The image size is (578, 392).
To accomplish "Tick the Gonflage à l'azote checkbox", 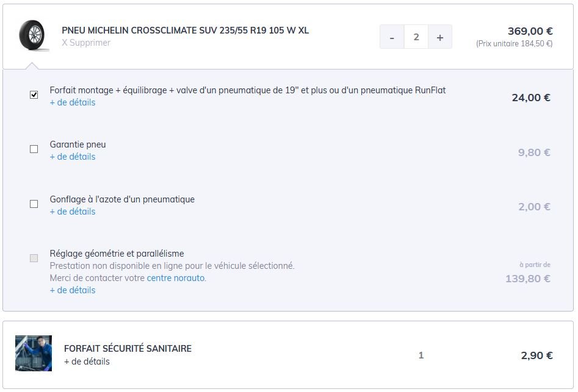I will point(34,204).
